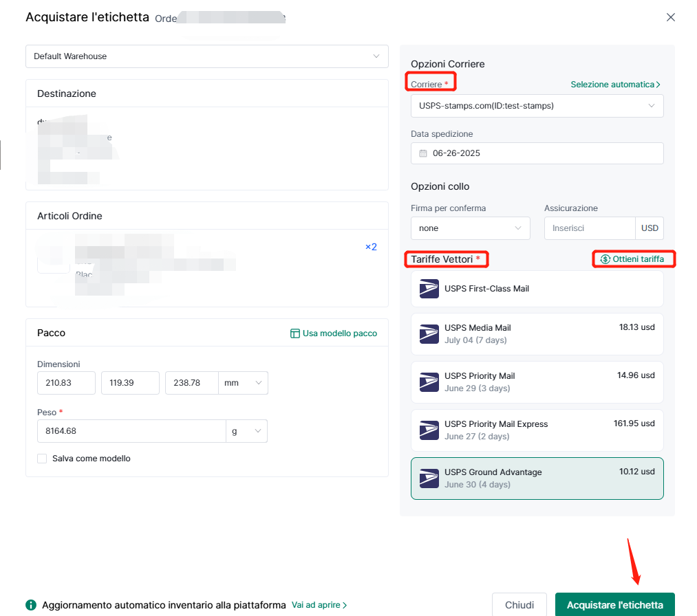Select the USPS Media Mail rate
Screen dimensions: 697x616
point(537,334)
